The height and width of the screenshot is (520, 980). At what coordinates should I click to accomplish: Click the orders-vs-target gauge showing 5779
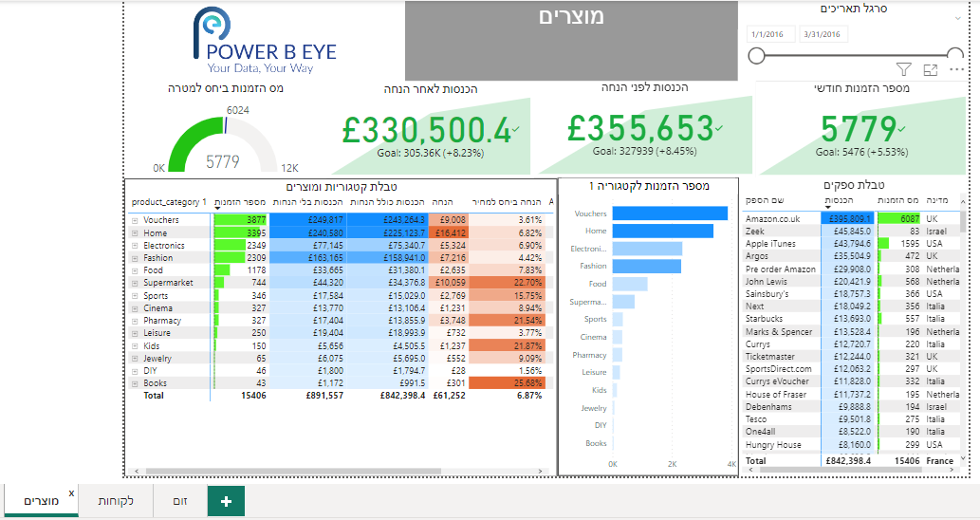pyautogui.click(x=223, y=142)
